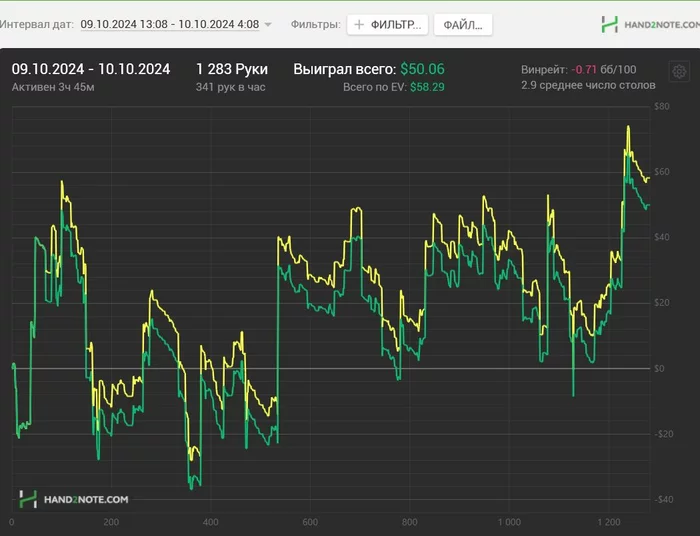Click the 1 283 Руки hand count
Screen dimensions: 700x536
[232, 69]
